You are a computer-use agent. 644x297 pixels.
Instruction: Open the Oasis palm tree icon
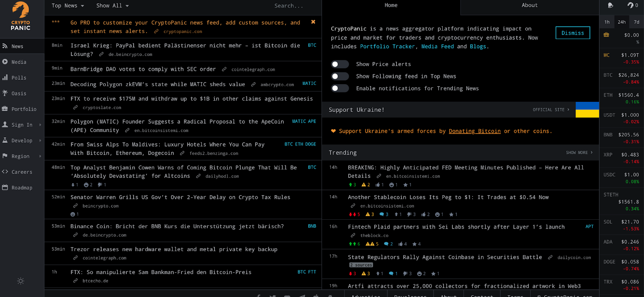point(5,93)
